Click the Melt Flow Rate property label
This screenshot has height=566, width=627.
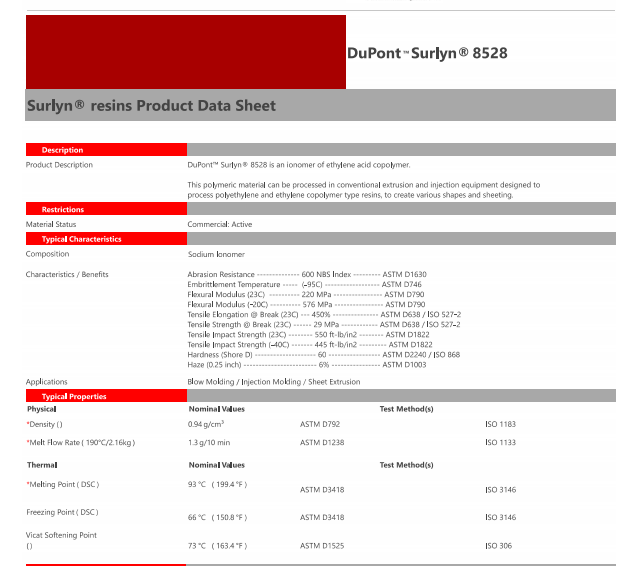click(x=81, y=442)
